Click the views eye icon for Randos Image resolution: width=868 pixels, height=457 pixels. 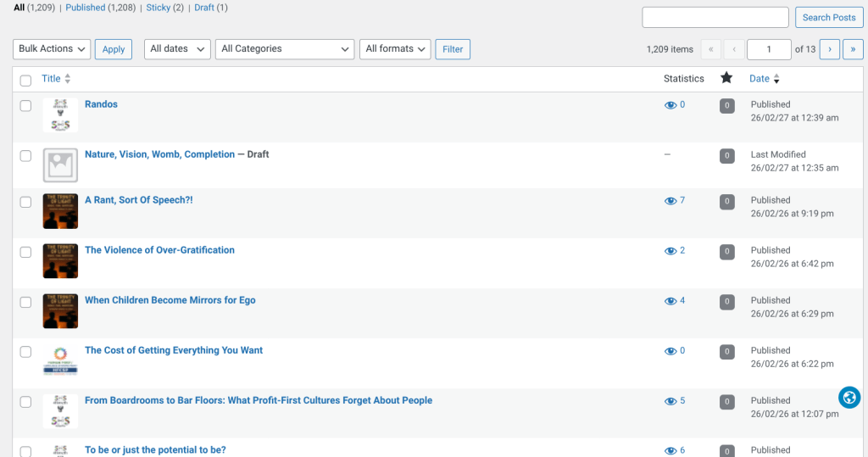670,105
